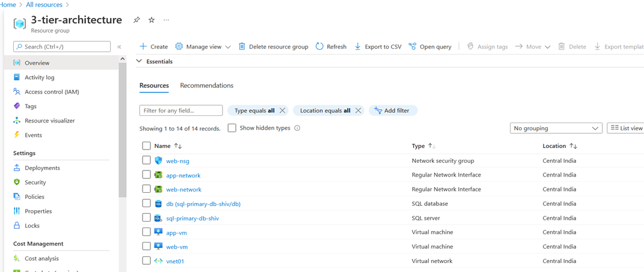This screenshot has width=644, height=272.
Task: Click the Create plus button
Action: tap(153, 47)
